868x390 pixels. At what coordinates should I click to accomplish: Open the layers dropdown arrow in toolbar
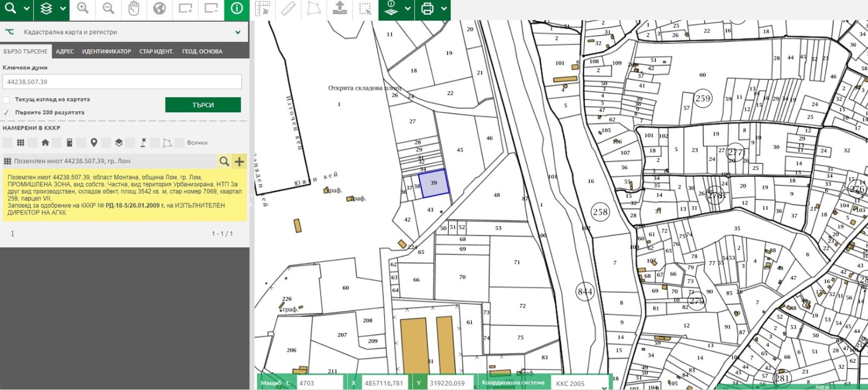(x=63, y=9)
